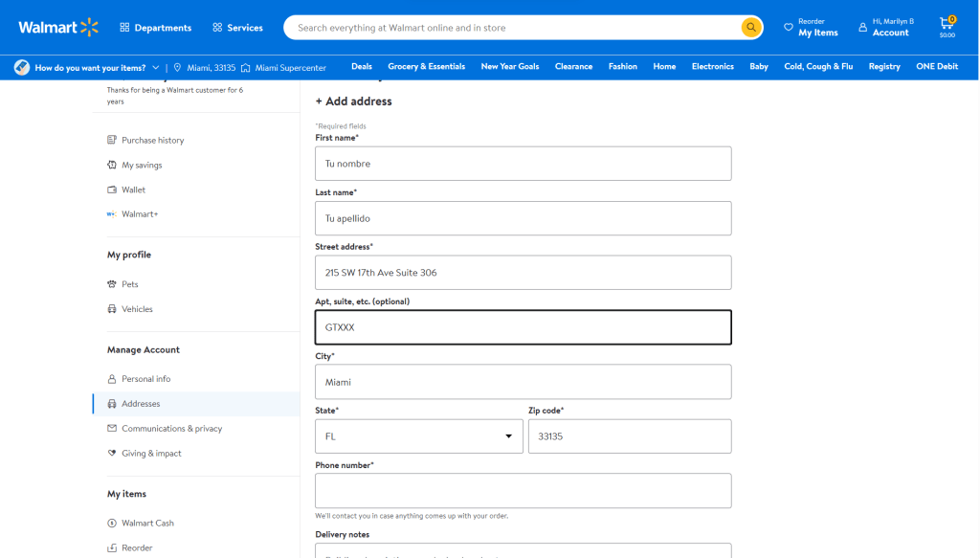Open Walmart Cash link
This screenshot has width=980, height=558.
coord(147,523)
